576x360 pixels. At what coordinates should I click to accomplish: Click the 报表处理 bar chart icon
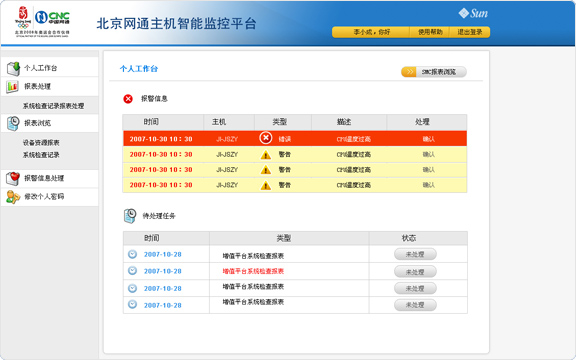(12, 87)
